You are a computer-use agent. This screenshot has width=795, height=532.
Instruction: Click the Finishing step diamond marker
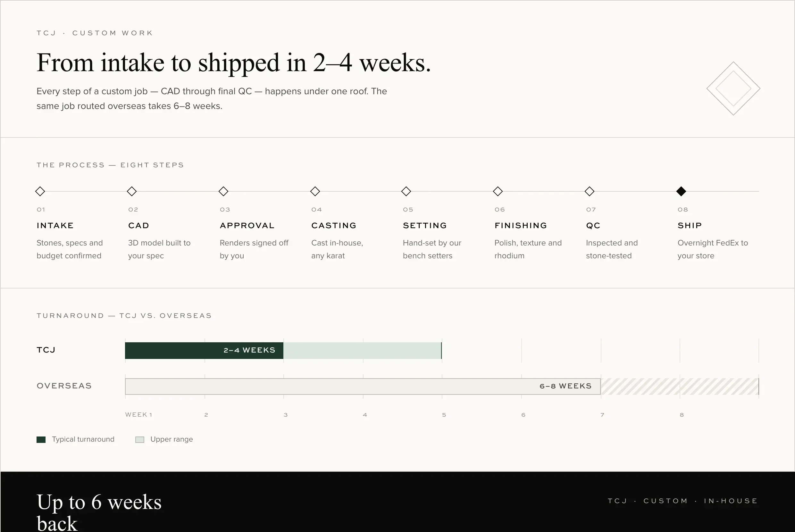pos(498,191)
